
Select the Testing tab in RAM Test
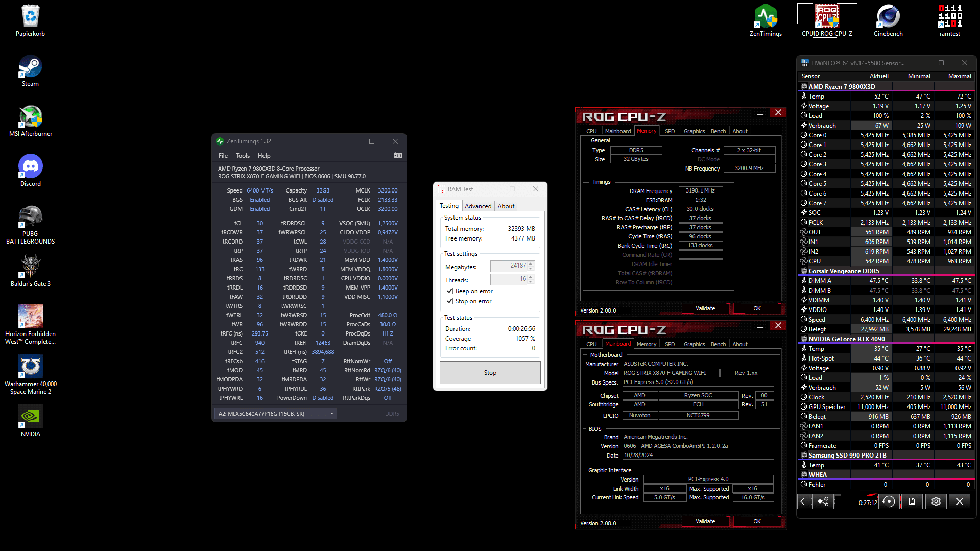[x=449, y=206]
